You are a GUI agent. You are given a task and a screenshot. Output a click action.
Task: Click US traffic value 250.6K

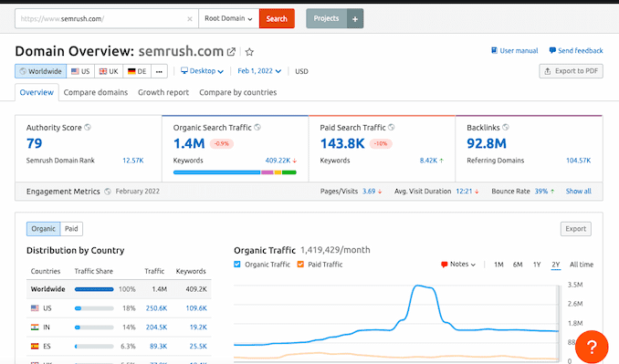click(156, 308)
